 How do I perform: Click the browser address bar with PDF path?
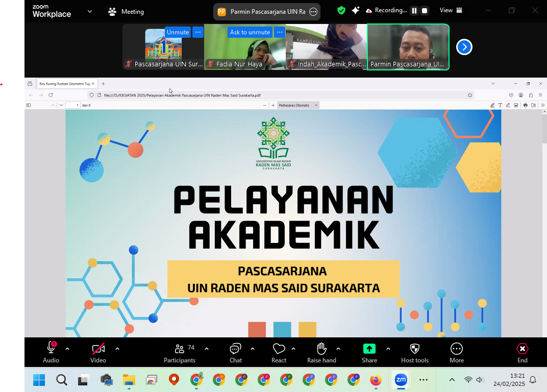click(x=282, y=95)
